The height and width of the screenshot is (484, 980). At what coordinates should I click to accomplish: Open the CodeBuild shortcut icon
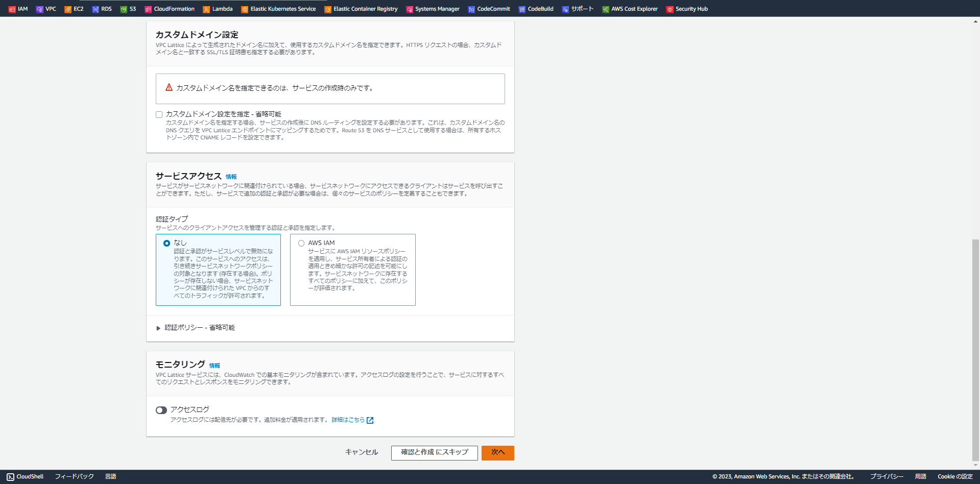click(522, 9)
